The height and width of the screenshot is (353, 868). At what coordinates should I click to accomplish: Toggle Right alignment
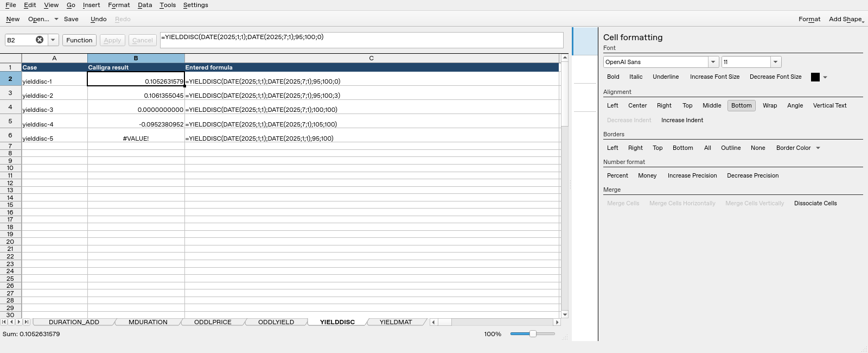(664, 105)
